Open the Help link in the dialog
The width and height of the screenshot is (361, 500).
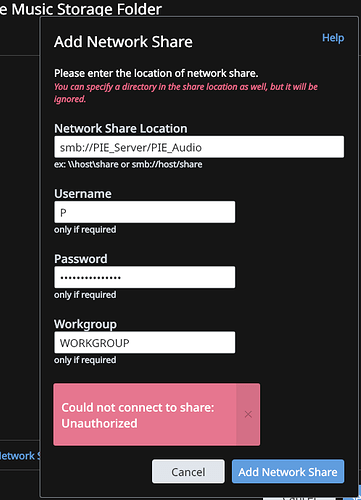point(333,38)
